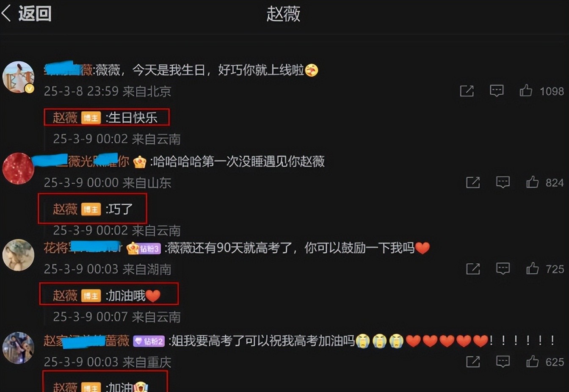
Task: Reply to the comment from 重庆
Action: click(503, 362)
